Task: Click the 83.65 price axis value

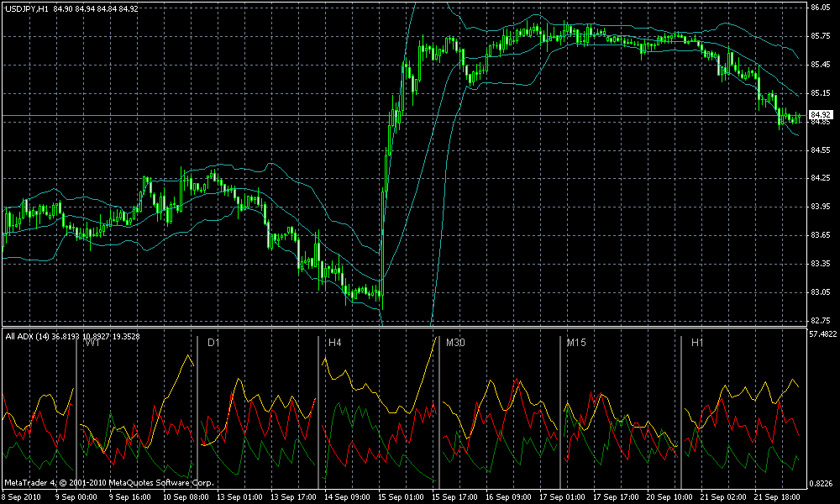Action: 820,234
